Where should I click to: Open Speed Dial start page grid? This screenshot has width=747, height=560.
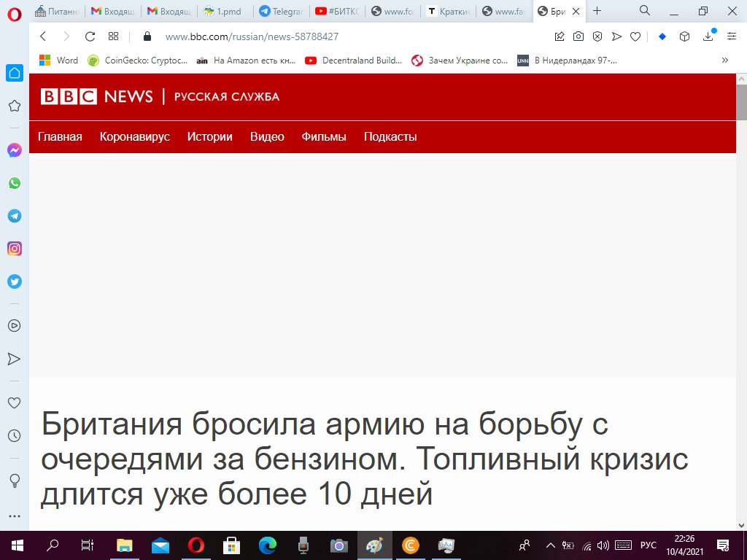tap(113, 36)
